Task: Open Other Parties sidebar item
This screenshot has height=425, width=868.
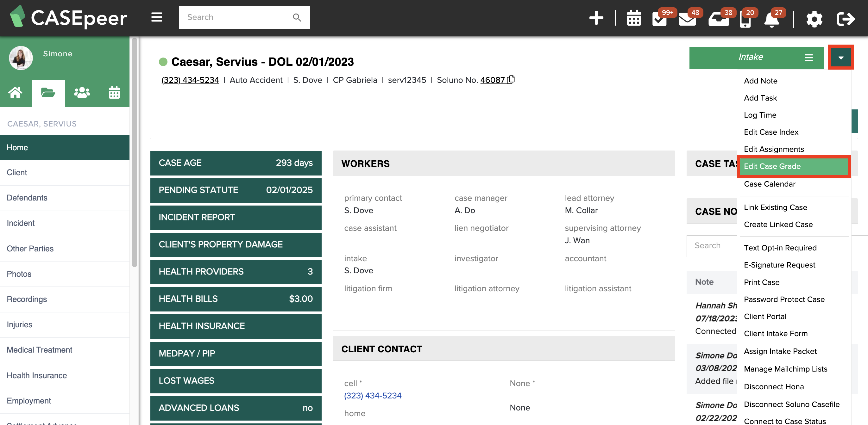Action: click(x=65, y=249)
